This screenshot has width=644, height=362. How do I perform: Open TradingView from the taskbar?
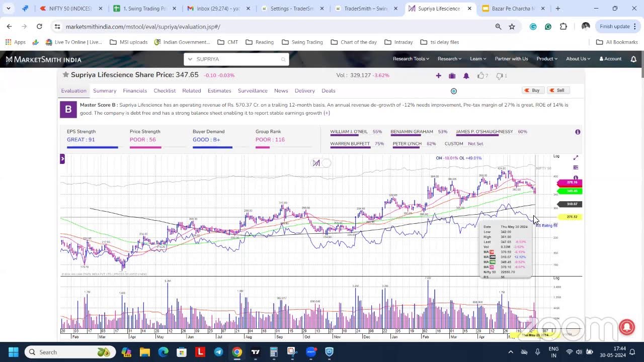pos(256,352)
